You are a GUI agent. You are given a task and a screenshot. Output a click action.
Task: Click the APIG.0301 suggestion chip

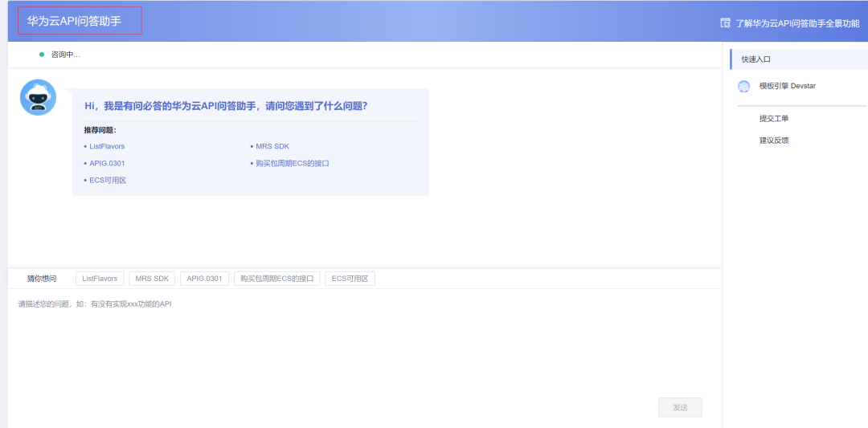(x=204, y=279)
